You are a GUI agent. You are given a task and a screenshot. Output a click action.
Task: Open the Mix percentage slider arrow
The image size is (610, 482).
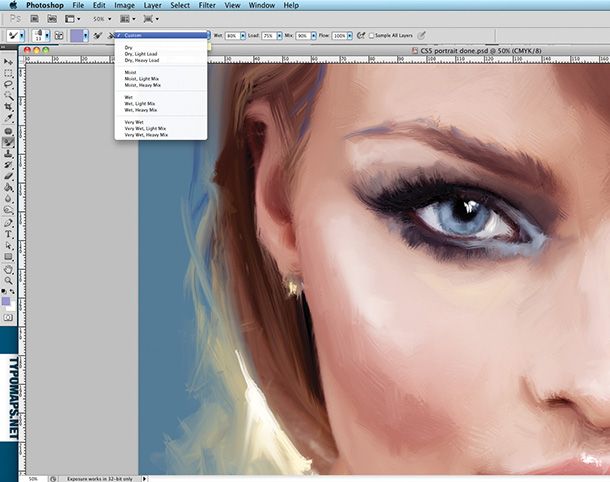314,36
